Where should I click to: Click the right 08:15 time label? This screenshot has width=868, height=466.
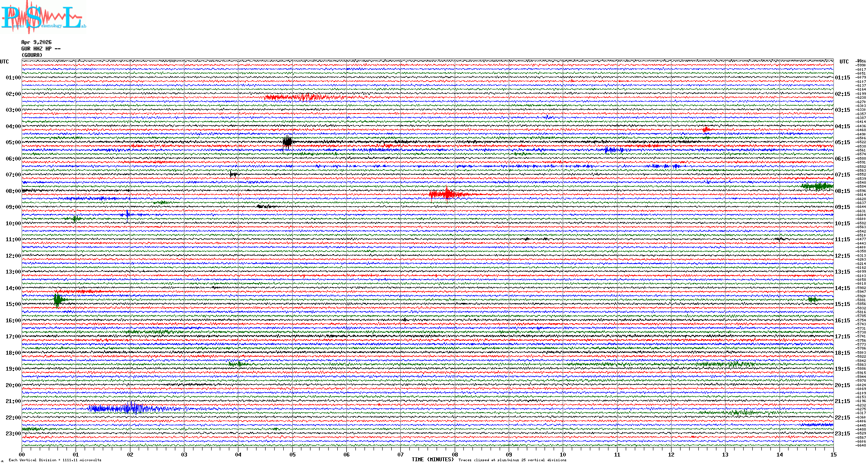(x=842, y=191)
